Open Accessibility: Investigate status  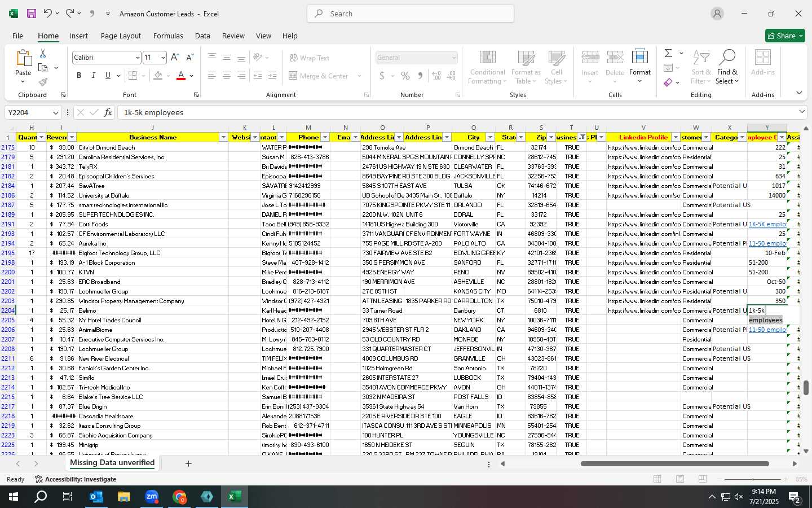click(76, 479)
